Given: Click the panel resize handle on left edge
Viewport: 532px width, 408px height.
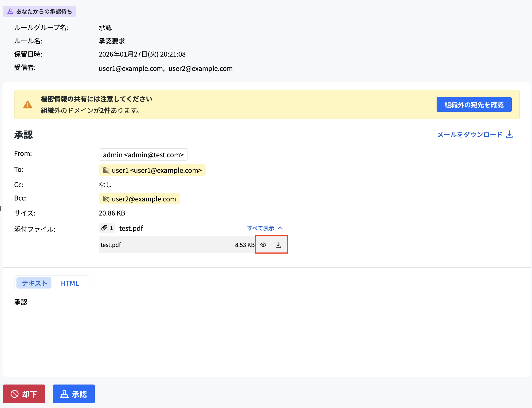Looking at the screenshot, I should click(1, 208).
